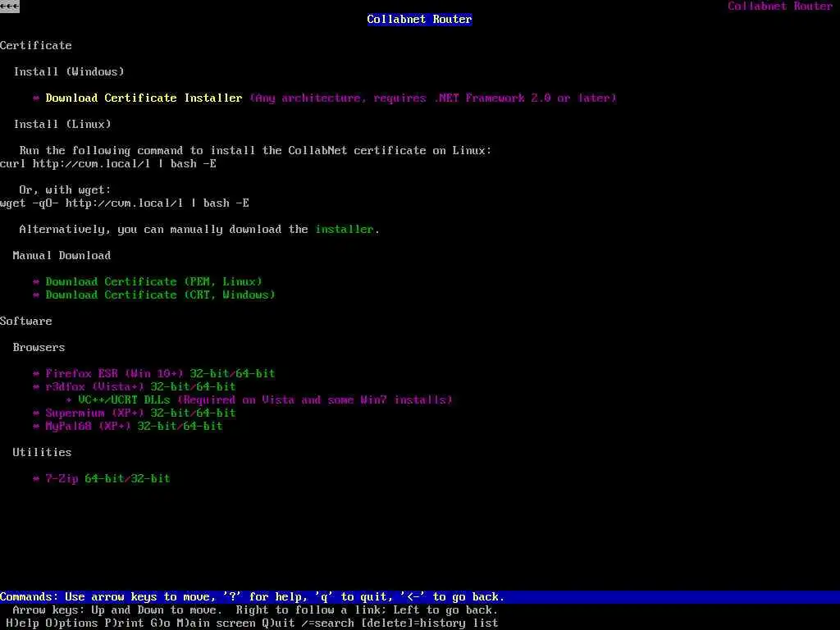Click O)ptions in the bottom command list

pos(72,623)
